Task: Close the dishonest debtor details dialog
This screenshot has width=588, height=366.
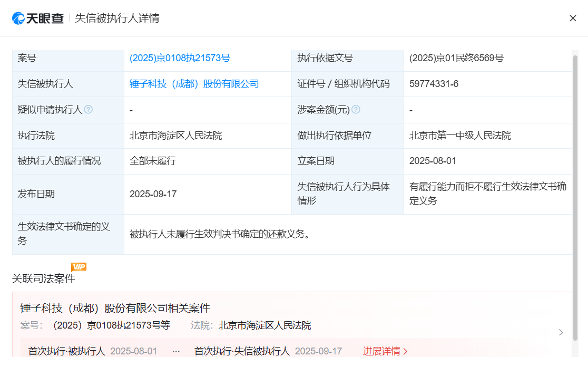Action: (x=573, y=18)
